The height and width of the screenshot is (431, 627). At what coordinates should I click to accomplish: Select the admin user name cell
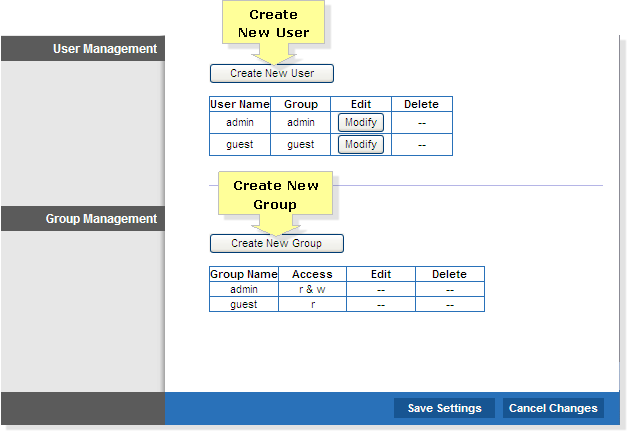(x=240, y=122)
